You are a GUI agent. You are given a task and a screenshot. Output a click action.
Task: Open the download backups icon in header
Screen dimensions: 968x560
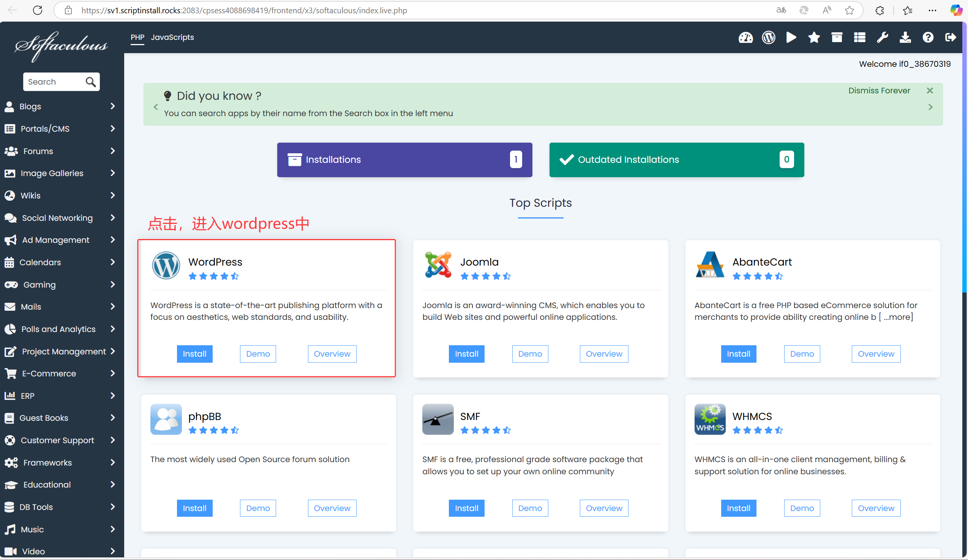click(905, 37)
